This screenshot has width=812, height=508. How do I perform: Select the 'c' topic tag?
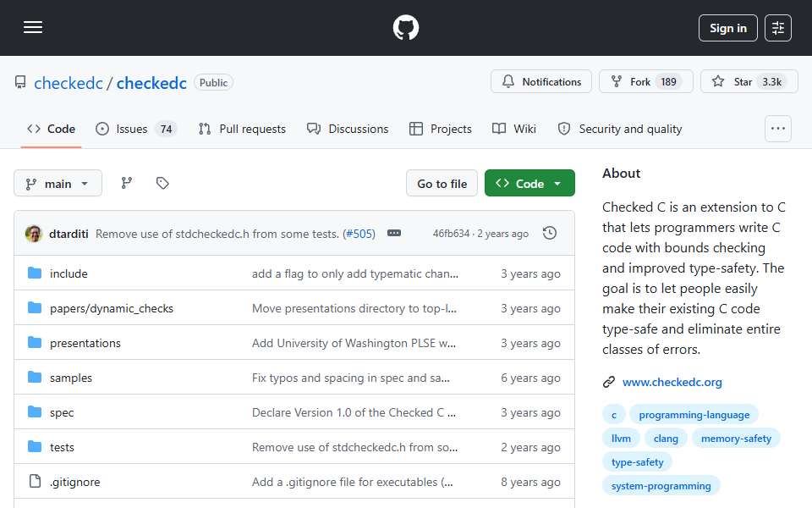[614, 415]
